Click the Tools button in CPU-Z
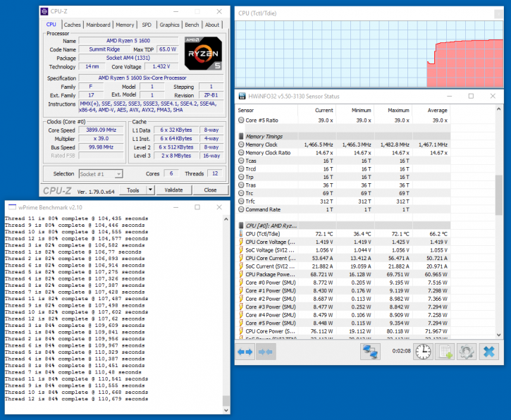This screenshot has height=420, width=511. 133,190
